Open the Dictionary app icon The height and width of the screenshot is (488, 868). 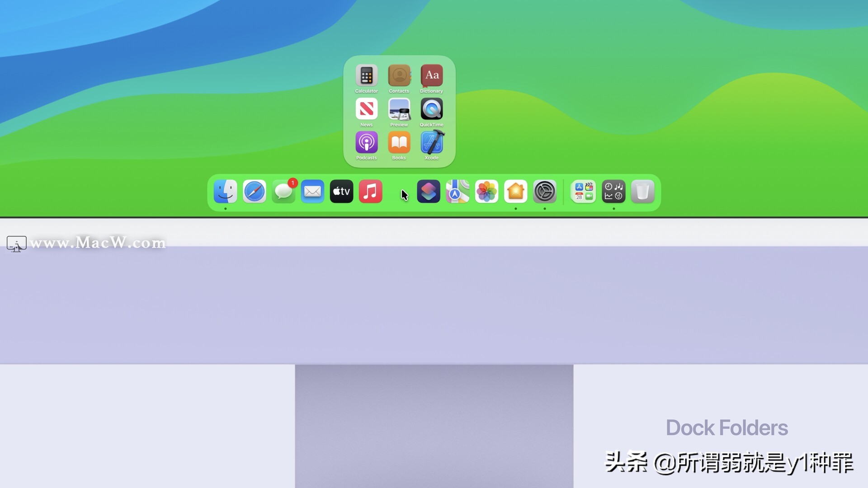pos(431,75)
